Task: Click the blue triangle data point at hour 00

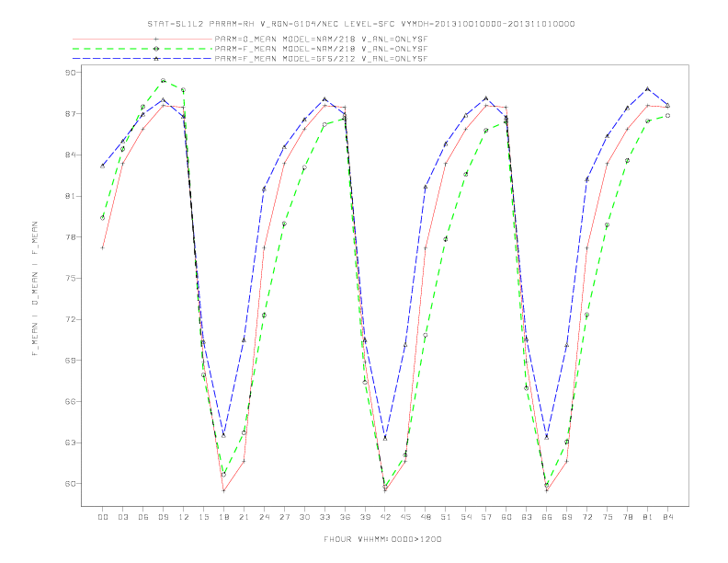Action: point(103,166)
